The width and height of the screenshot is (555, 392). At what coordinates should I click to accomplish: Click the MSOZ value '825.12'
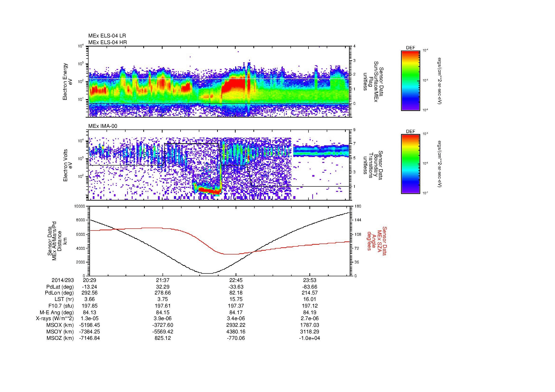tap(163, 338)
